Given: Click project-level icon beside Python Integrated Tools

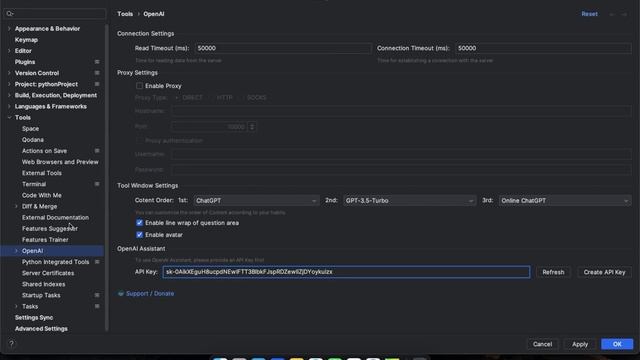Looking at the screenshot, I should pyautogui.click(x=97, y=262).
